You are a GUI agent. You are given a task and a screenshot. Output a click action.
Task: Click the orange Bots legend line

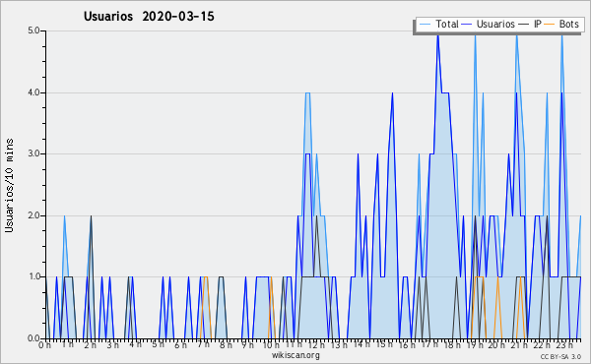pos(550,25)
